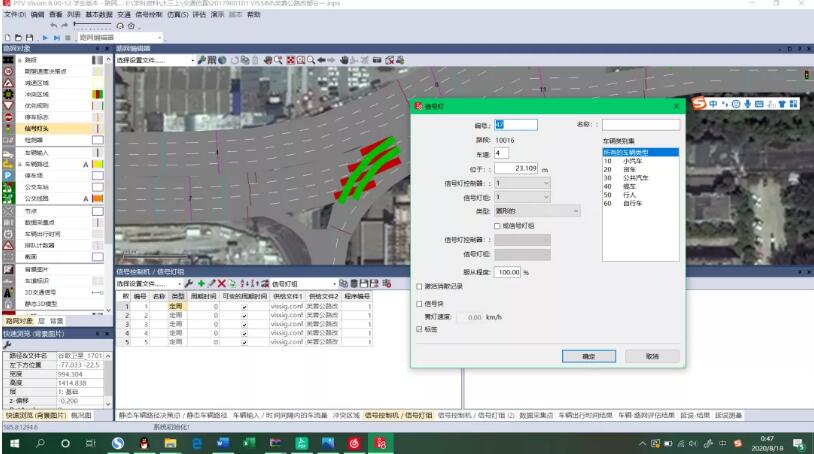Viewport: 814px width, 454px height.
Task: Click the wrench icon in signal controller list toolbar
Action: [x=189, y=283]
